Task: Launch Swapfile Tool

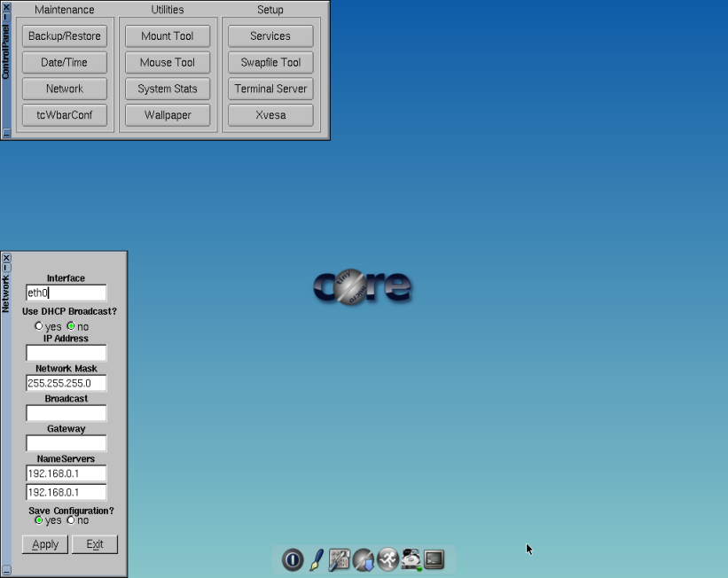Action: pos(270,62)
